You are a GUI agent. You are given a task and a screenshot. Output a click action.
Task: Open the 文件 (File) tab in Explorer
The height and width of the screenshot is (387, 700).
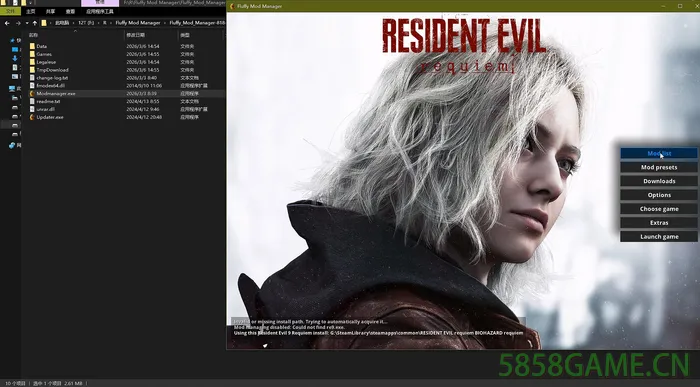click(x=10, y=11)
